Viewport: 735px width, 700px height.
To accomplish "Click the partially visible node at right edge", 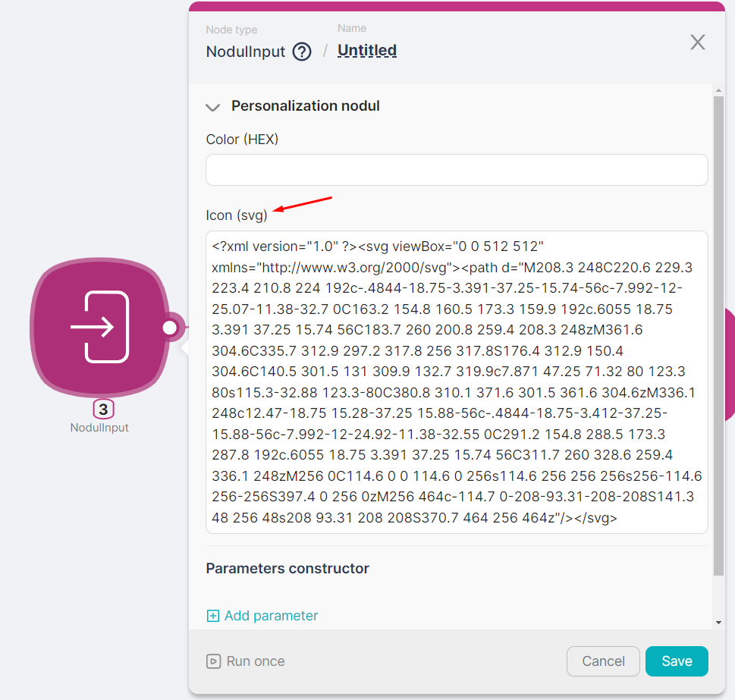I will [x=730, y=366].
